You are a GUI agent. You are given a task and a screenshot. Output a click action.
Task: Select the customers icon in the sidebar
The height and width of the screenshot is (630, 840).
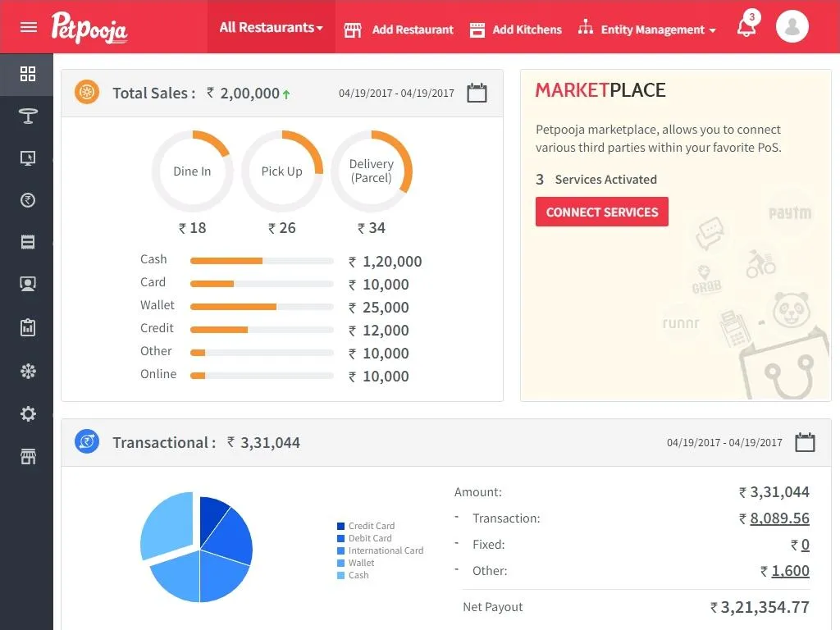28,283
